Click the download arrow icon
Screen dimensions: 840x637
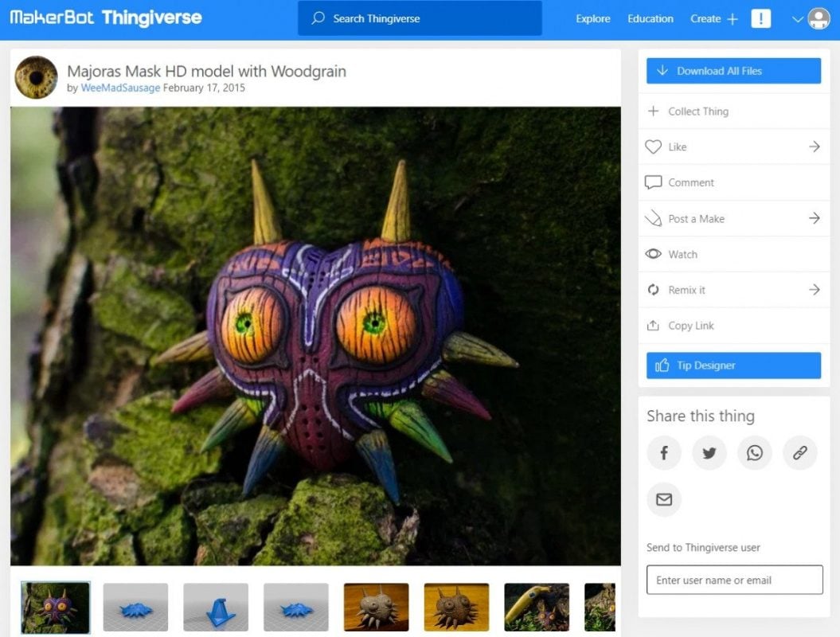point(662,70)
